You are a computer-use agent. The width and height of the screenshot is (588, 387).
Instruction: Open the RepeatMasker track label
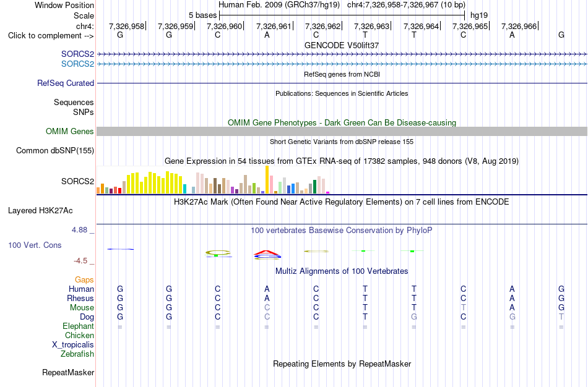click(x=68, y=372)
